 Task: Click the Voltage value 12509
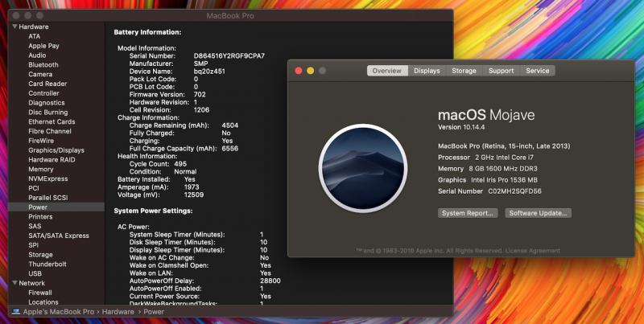point(194,195)
